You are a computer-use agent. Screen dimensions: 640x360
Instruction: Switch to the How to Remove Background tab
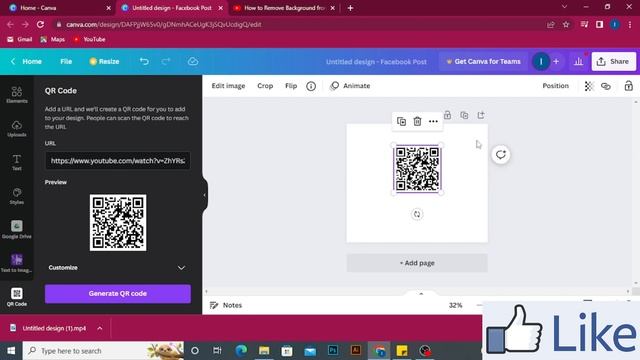[284, 8]
